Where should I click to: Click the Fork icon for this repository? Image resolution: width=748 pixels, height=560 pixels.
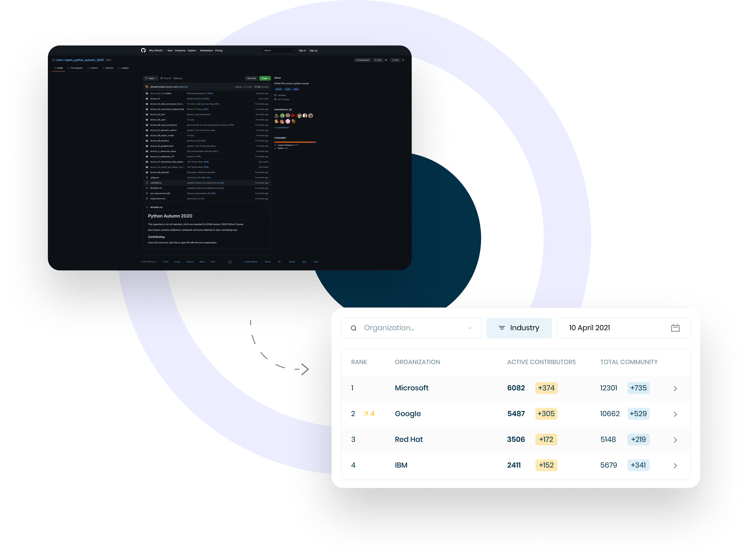tap(393, 60)
